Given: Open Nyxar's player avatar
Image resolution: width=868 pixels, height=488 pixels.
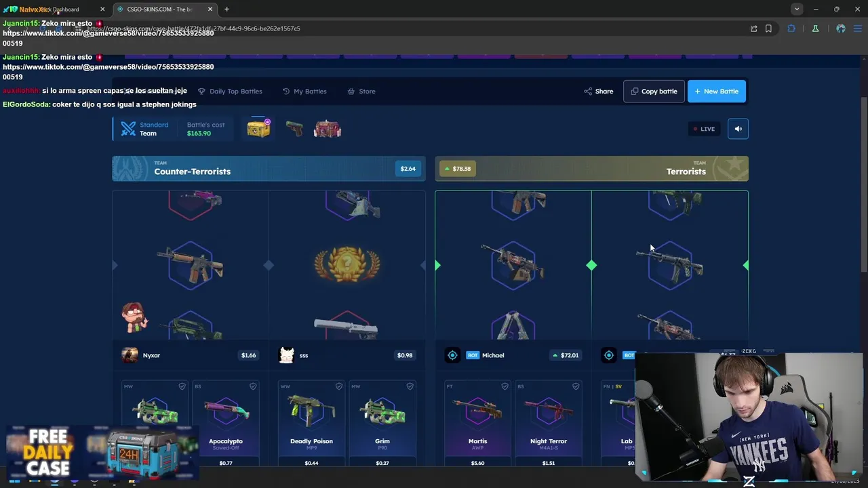Looking at the screenshot, I should point(130,355).
